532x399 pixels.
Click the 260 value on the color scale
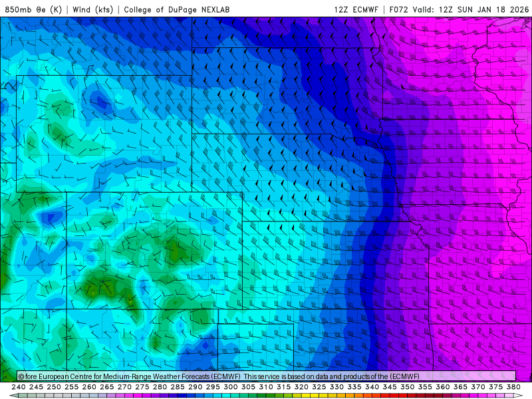click(89, 387)
